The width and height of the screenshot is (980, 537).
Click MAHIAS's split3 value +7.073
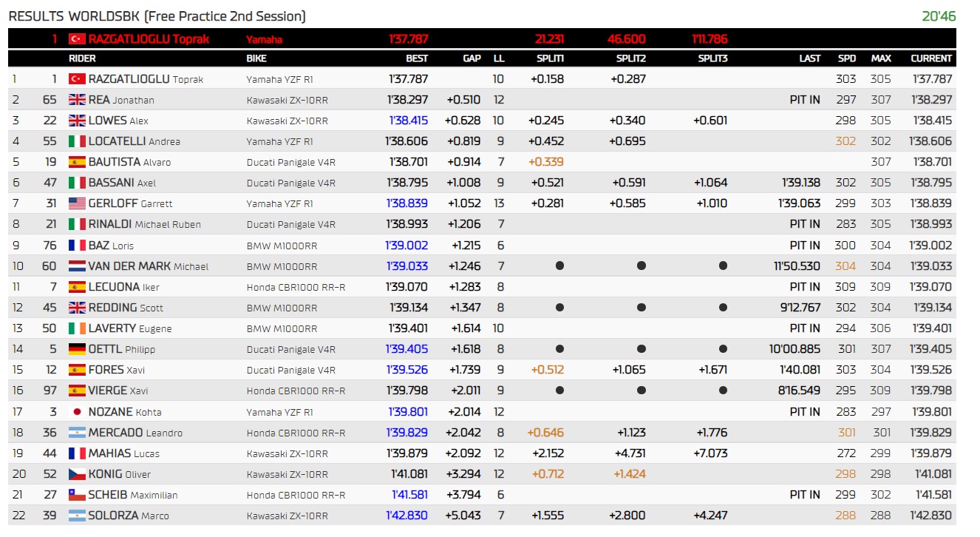click(x=710, y=453)
